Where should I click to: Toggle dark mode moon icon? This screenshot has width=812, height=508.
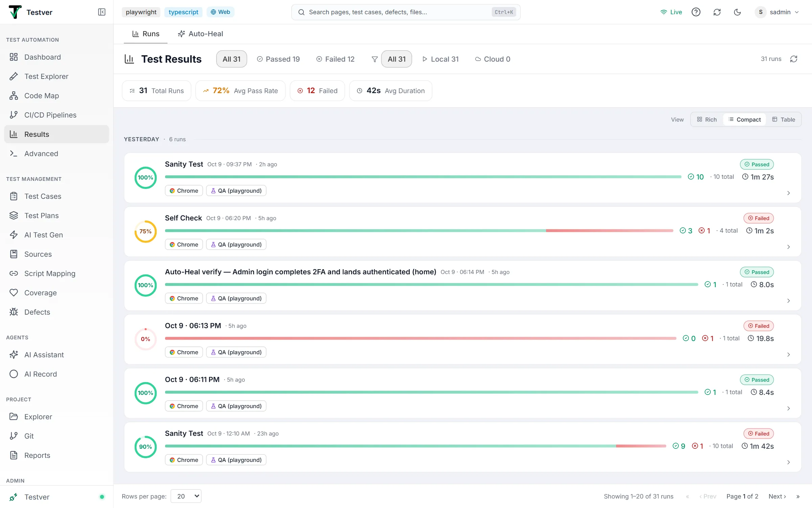point(737,12)
